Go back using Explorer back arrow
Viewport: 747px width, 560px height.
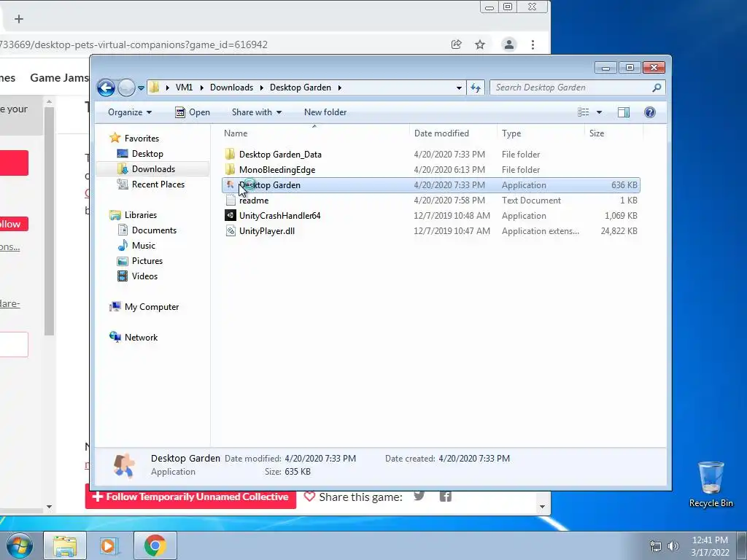coord(106,87)
